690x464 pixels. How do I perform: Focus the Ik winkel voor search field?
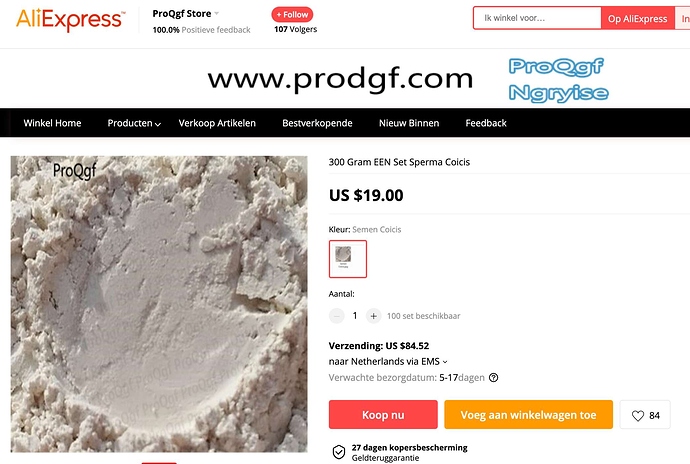point(537,18)
